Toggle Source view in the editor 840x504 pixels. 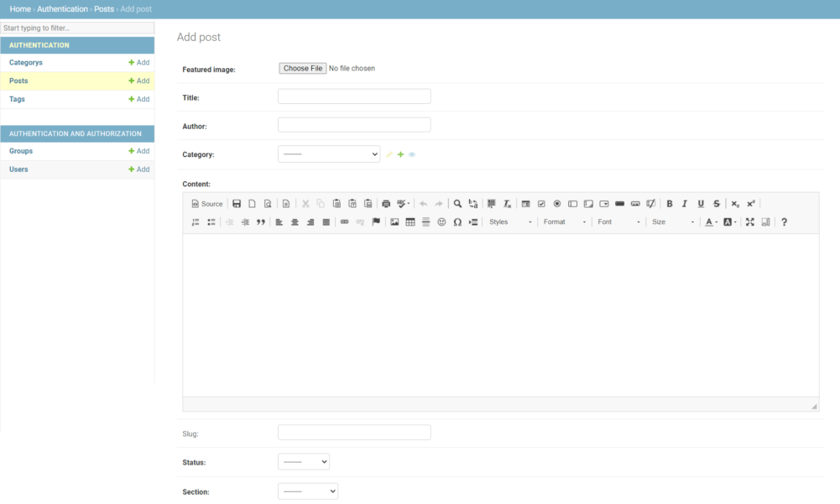(x=206, y=204)
